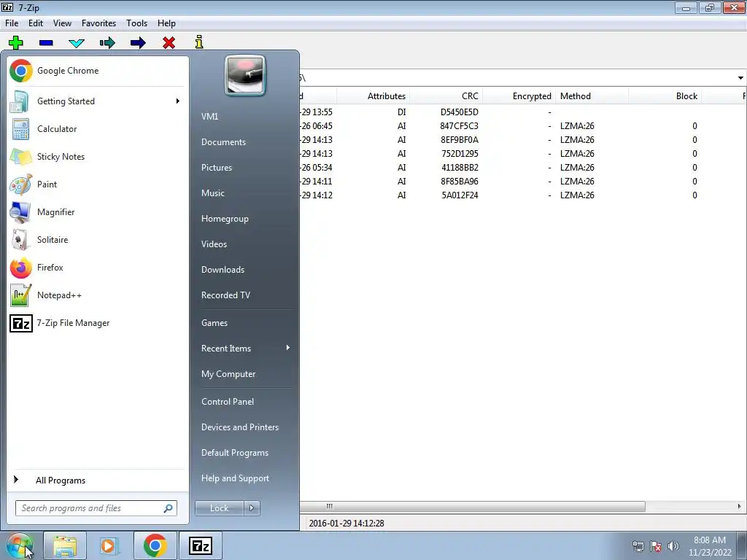
Task: Open the Help menu
Action: 167,23
